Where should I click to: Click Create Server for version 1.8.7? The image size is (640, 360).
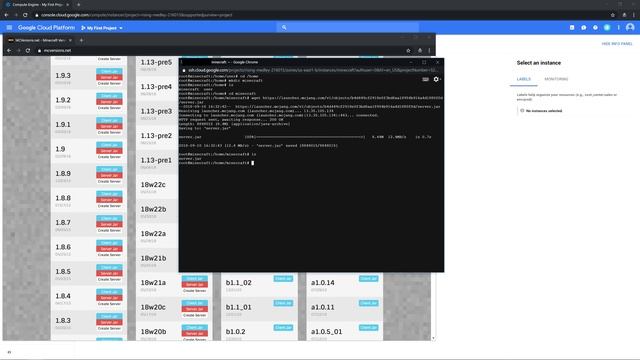tap(109, 230)
